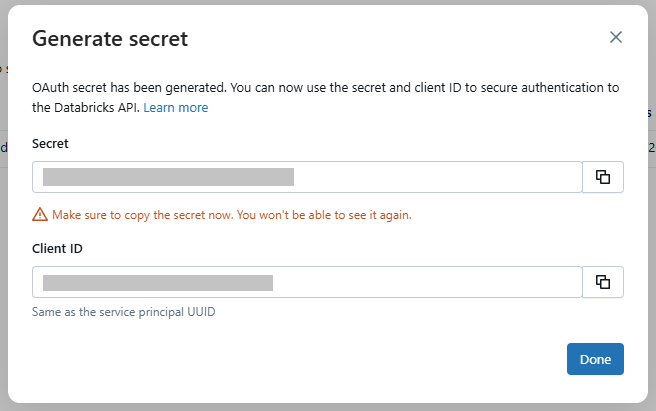Viewport: 656px width, 411px height.
Task: Click empty space inside the Client ID field
Action: tap(427, 282)
